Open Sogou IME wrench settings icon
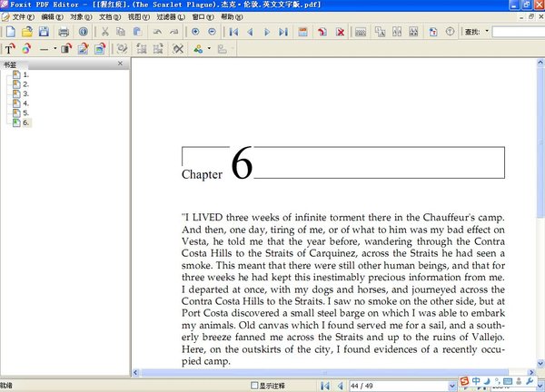 (530, 381)
